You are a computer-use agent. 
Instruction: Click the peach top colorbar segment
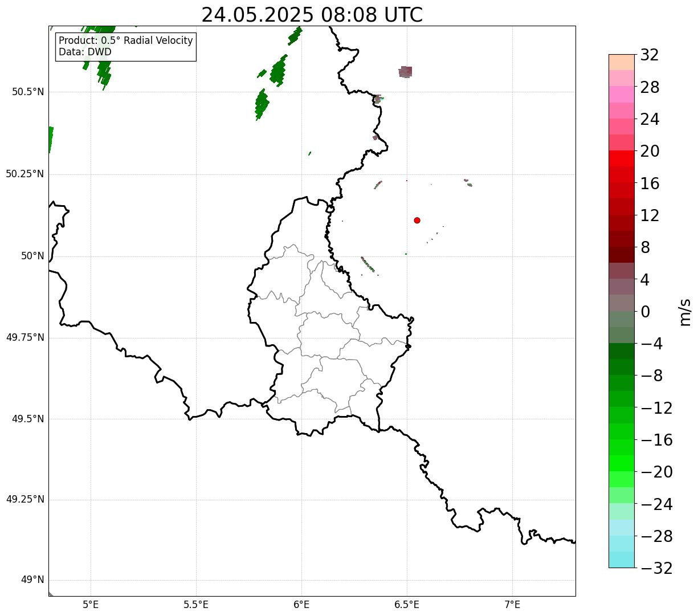pos(622,62)
